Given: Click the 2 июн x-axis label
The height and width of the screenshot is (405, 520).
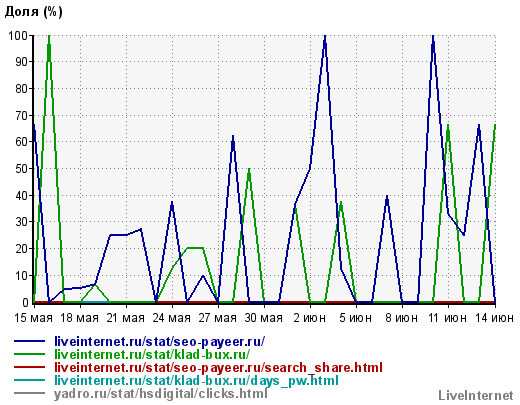Looking at the screenshot, I should [x=310, y=318].
